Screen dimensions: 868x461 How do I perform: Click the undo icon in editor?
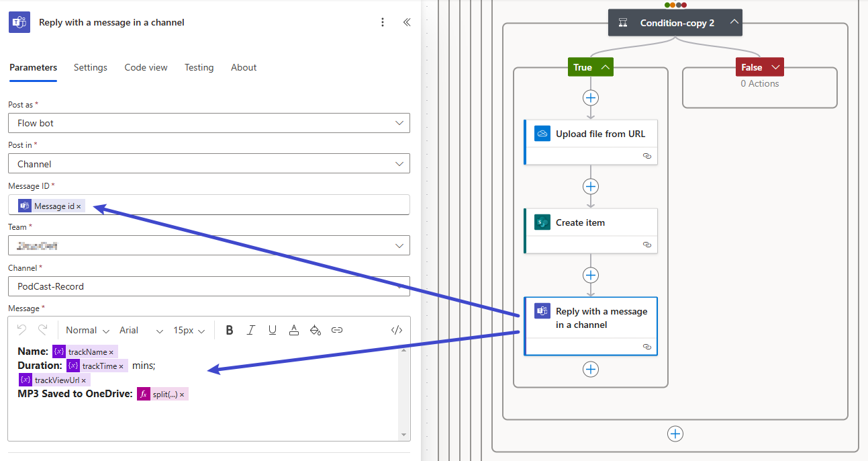(21, 330)
